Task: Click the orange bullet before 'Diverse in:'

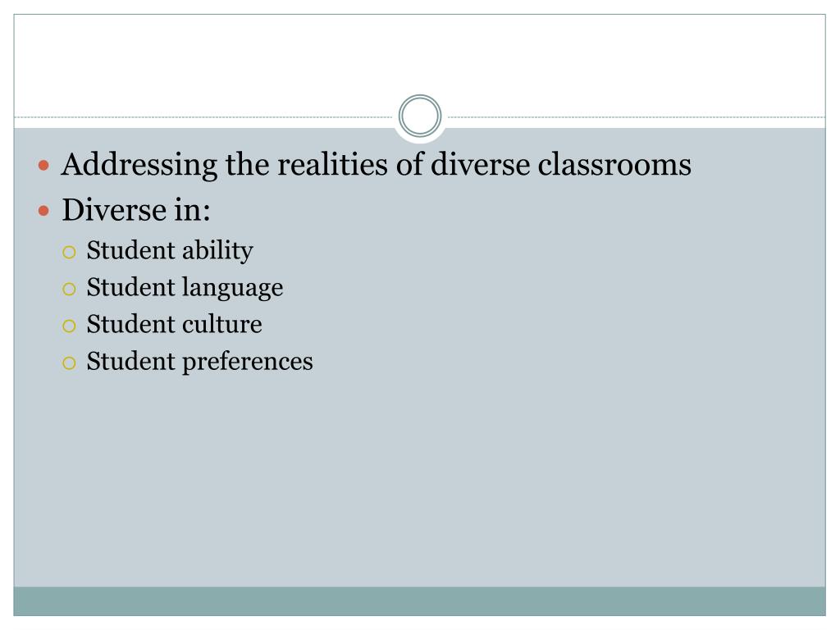Action: tap(44, 211)
